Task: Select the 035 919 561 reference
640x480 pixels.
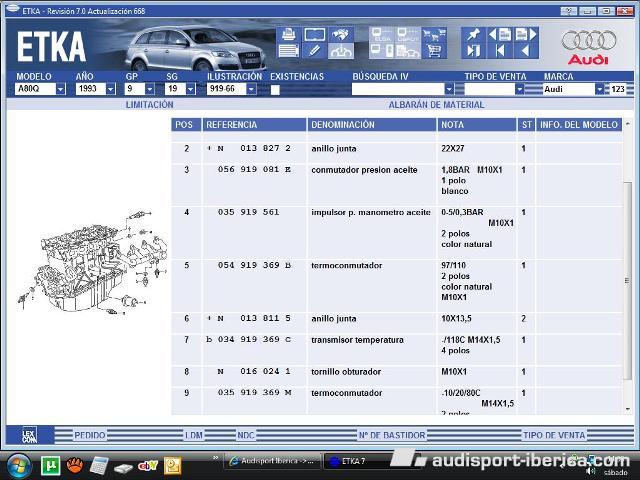Action: click(248, 212)
